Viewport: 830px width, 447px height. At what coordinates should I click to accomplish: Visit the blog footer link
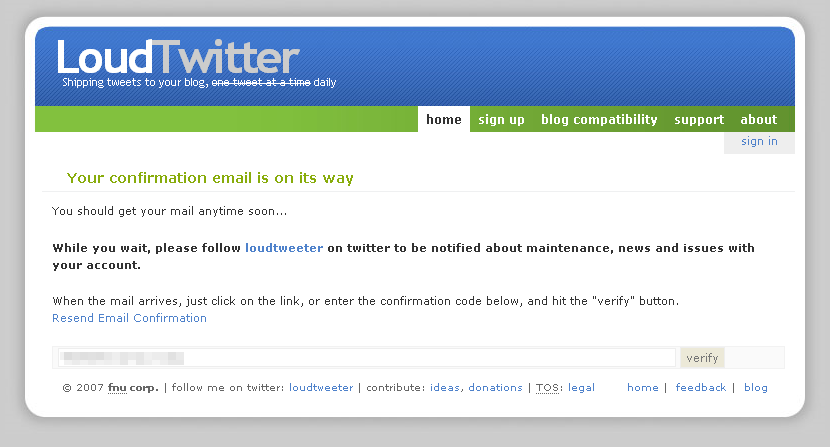(755, 388)
